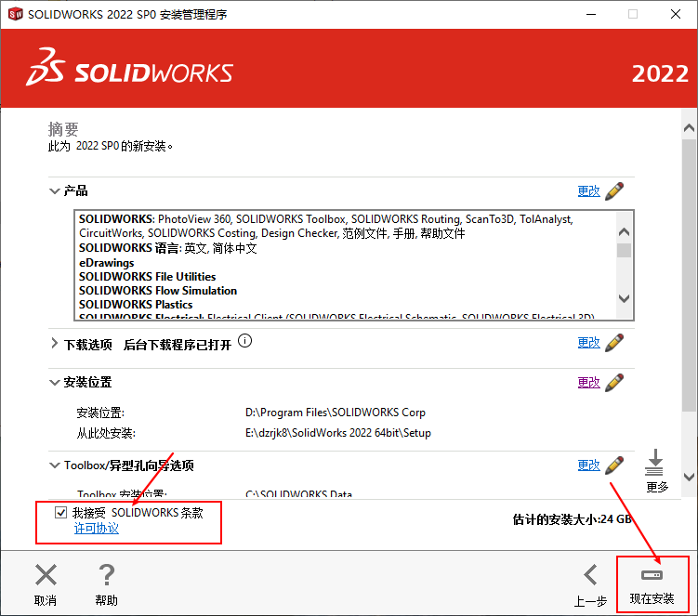Click the 此为 2022 SP0 的新安装 text
Viewport: 698px width, 616px height.
pos(111,146)
